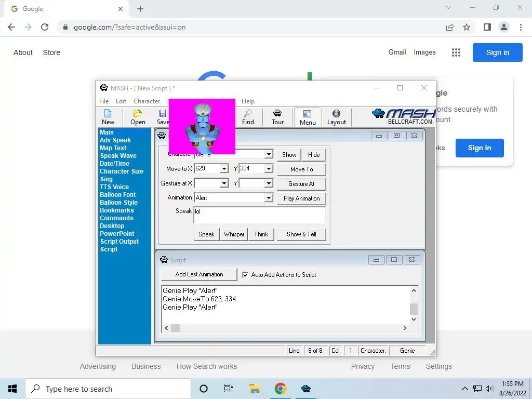Select Script Output in the sidebar
This screenshot has height=399, width=532.
(x=119, y=242)
